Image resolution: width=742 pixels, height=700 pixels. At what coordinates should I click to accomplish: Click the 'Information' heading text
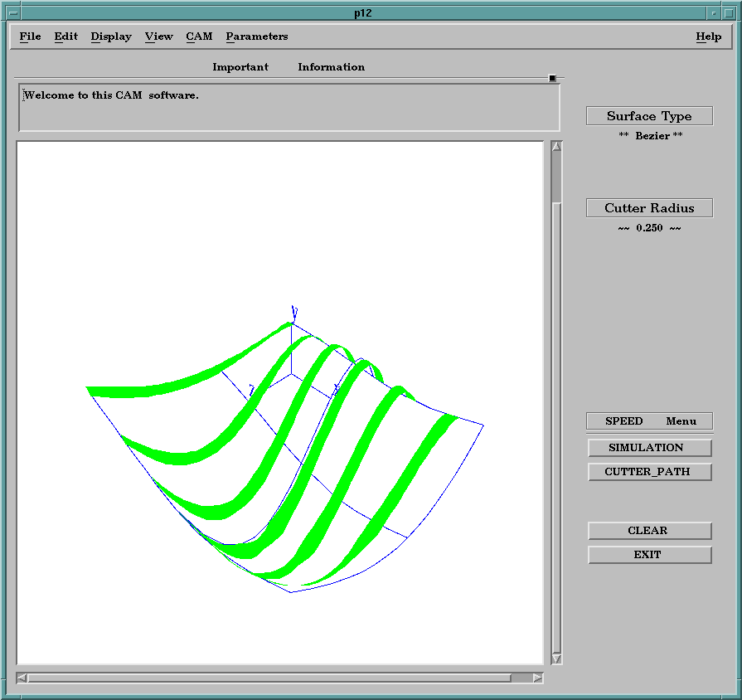[x=332, y=67]
